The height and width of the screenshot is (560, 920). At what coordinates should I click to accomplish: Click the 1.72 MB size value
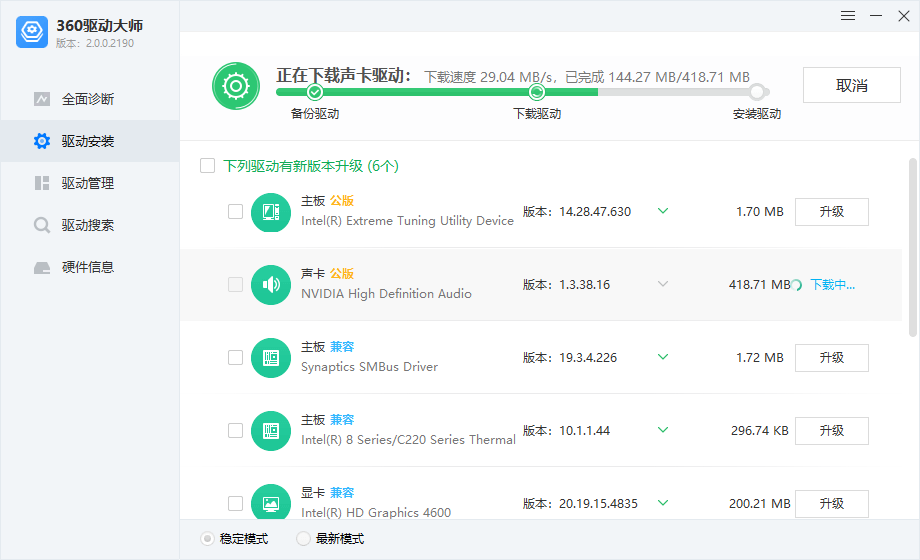(760, 357)
